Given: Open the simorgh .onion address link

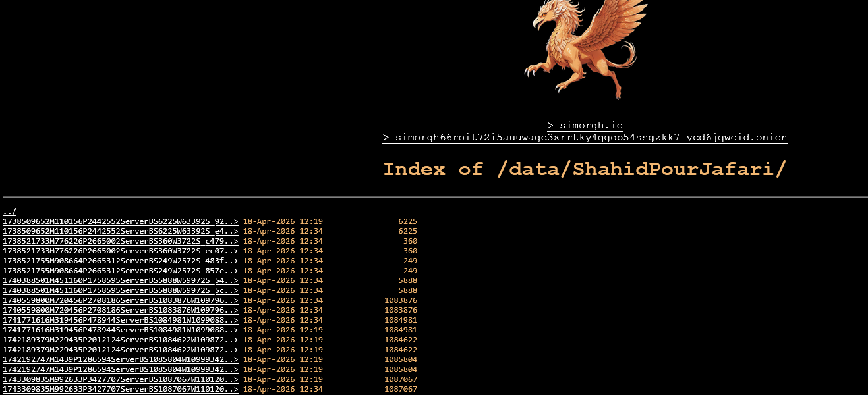Looking at the screenshot, I should pyautogui.click(x=585, y=138).
